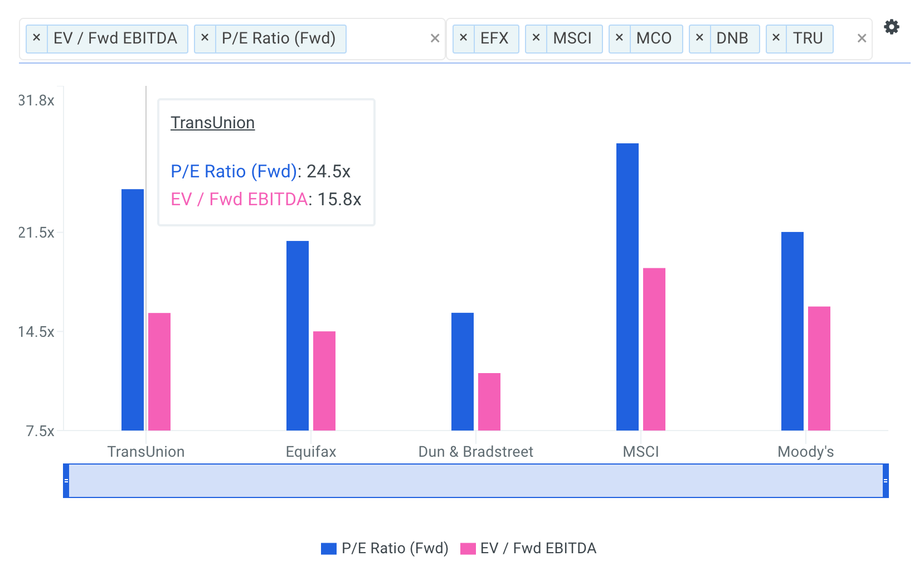
Task: Click Dun & Bradstreet blue P/E bar
Action: click(463, 372)
